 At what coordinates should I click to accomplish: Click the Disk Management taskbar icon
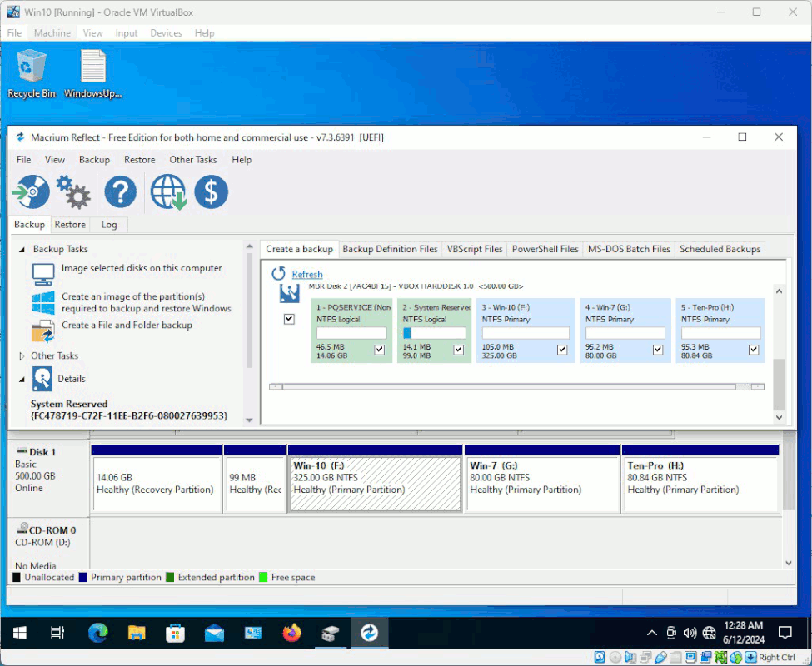(331, 633)
